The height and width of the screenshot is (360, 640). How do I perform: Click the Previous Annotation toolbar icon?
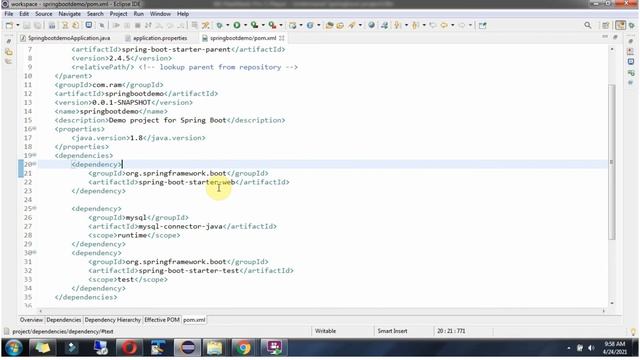pos(416,25)
